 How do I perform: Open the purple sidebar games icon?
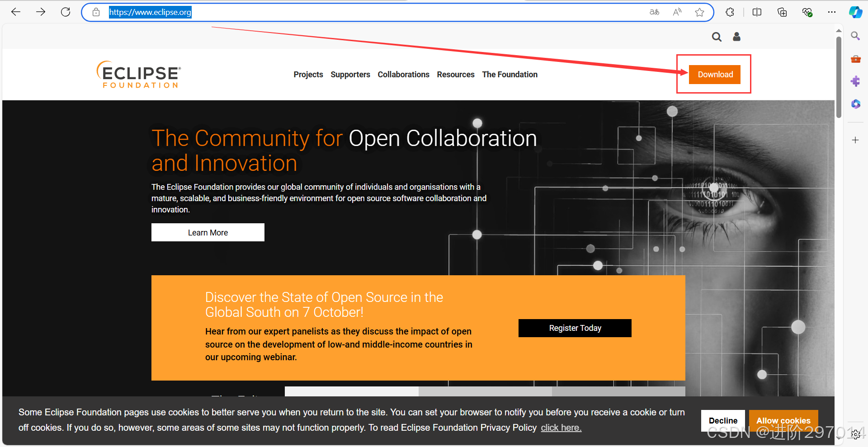coord(855,81)
